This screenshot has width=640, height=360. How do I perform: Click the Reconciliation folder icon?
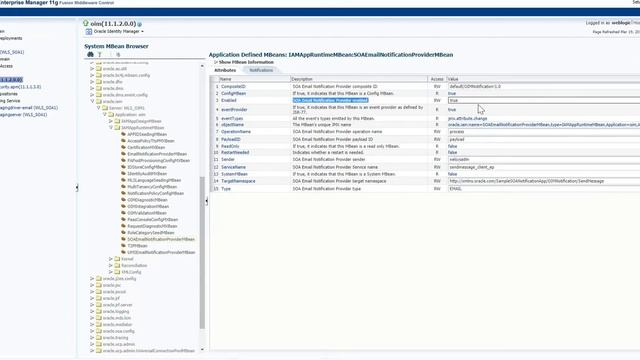point(117,265)
